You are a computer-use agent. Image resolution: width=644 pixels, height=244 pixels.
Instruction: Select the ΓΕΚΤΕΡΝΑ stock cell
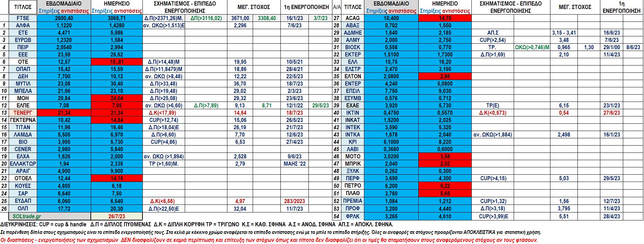(23, 120)
